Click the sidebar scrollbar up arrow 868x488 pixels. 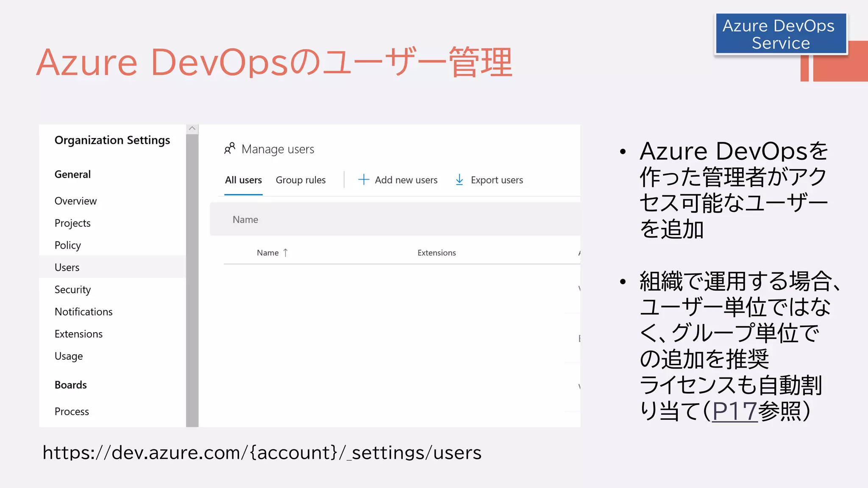tap(192, 128)
